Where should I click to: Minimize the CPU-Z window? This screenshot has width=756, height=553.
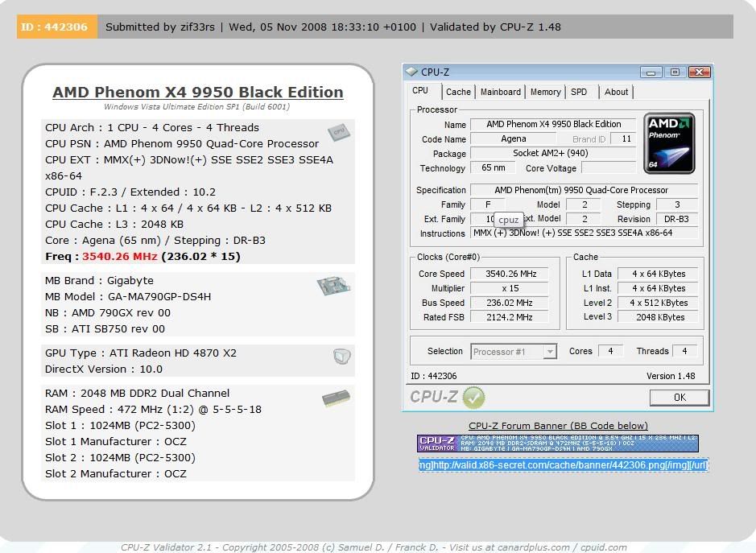[x=651, y=72]
